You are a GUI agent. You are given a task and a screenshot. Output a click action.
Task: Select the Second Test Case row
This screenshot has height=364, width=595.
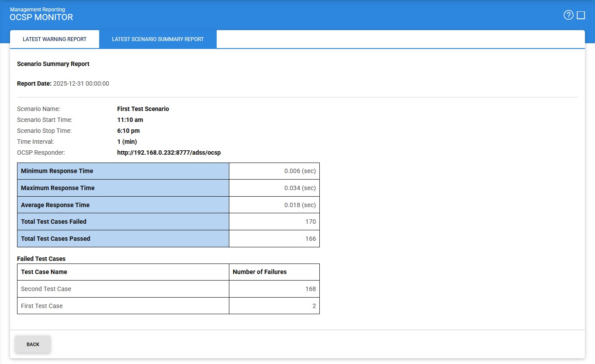coord(46,289)
